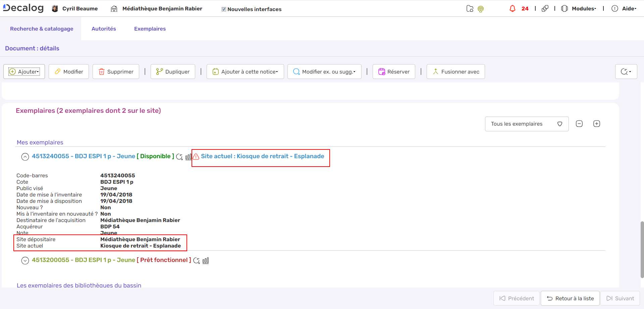The image size is (644, 309).
Task: Toggle the Nouvelles interfaces checkbox
Action: click(x=224, y=9)
